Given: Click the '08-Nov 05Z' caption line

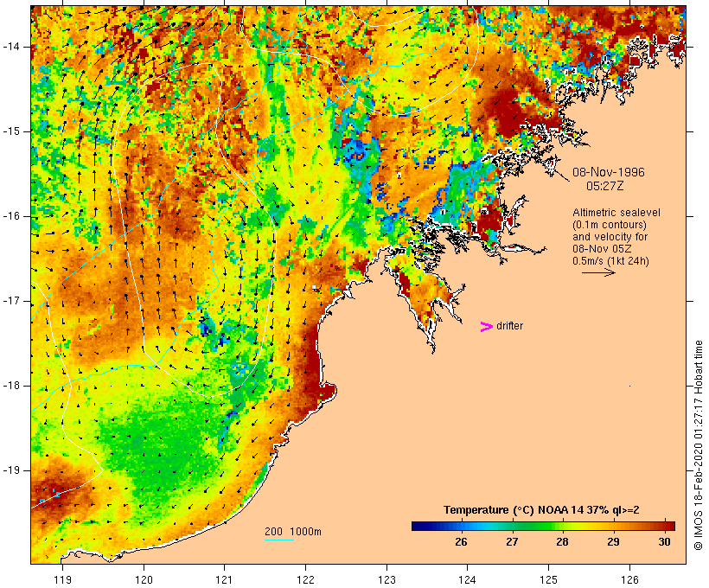Looking at the screenshot, I should tap(603, 249).
